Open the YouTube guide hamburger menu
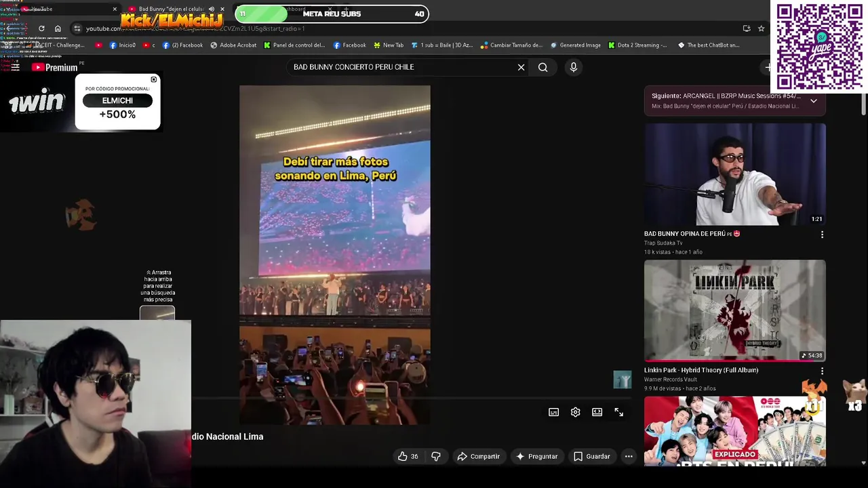 coord(15,67)
